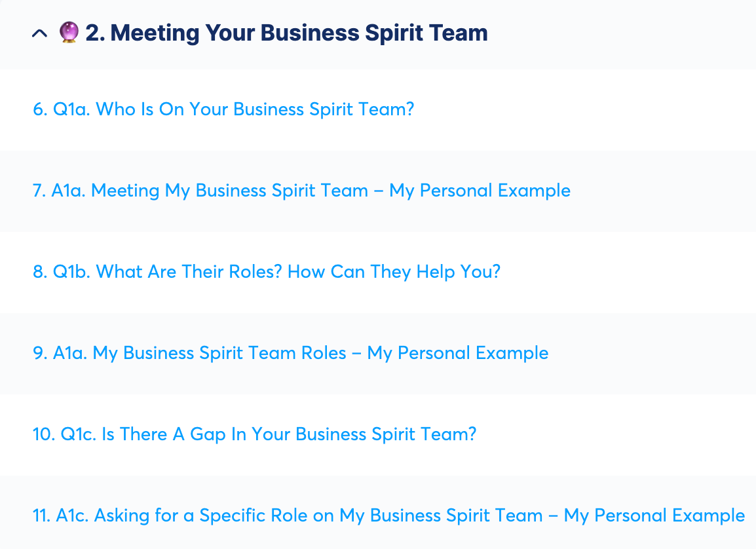Select the Q1a question lesson link
Image resolution: width=756 pixels, height=549 pixels.
[x=223, y=109]
